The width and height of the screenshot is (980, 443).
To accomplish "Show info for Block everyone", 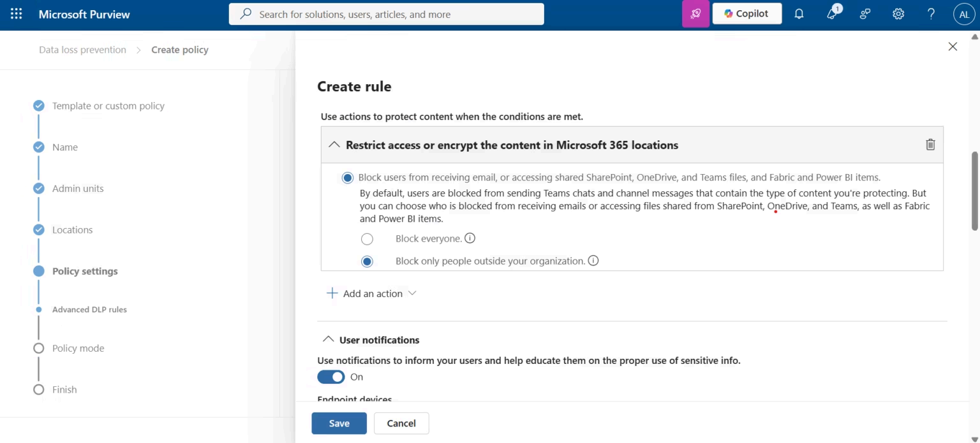I will [x=470, y=238].
